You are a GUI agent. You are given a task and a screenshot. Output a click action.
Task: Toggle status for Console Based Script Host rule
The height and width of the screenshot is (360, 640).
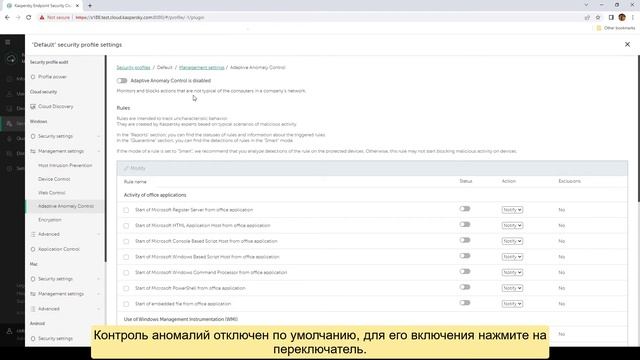point(465,240)
